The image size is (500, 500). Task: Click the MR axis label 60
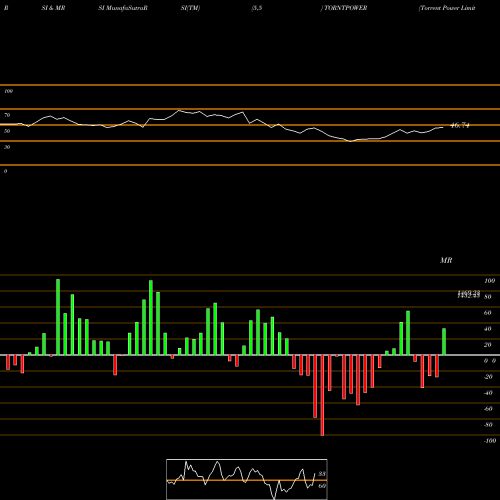[488, 313]
